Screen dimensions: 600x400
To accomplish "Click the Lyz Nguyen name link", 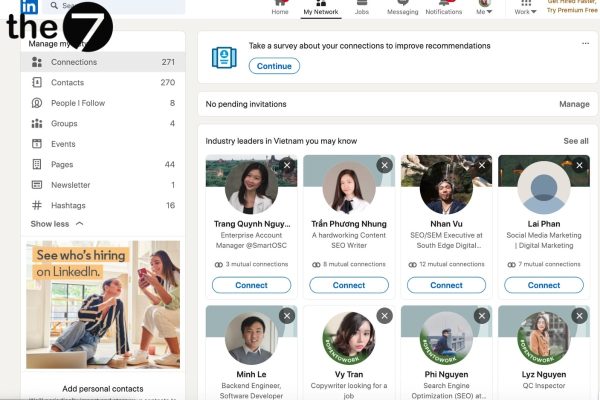I will [544, 374].
